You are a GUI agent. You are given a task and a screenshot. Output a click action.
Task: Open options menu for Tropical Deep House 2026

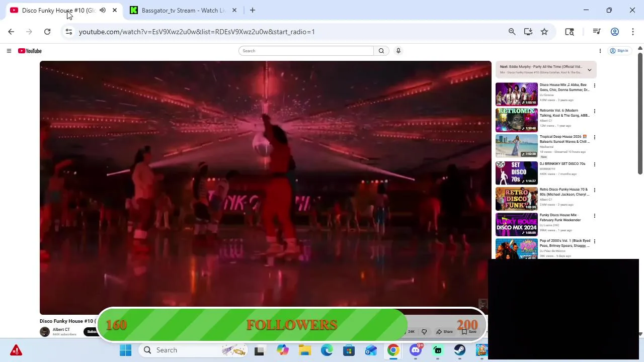(594, 137)
